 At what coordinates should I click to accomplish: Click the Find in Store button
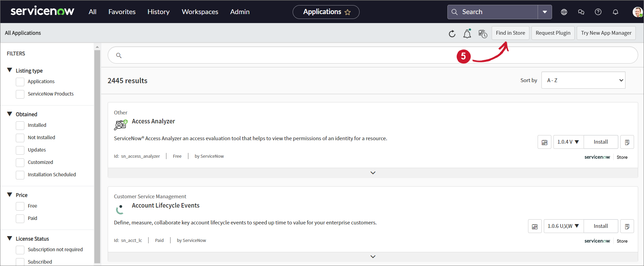pos(511,33)
